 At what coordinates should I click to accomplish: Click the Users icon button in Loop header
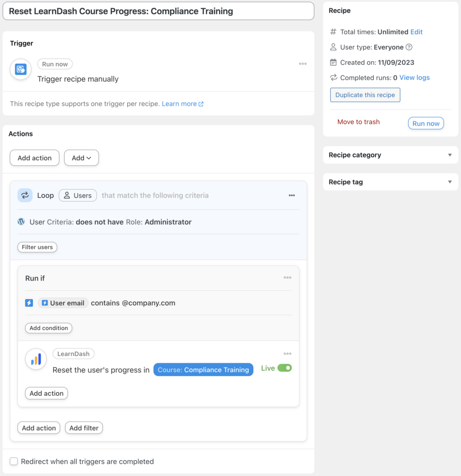click(x=77, y=195)
